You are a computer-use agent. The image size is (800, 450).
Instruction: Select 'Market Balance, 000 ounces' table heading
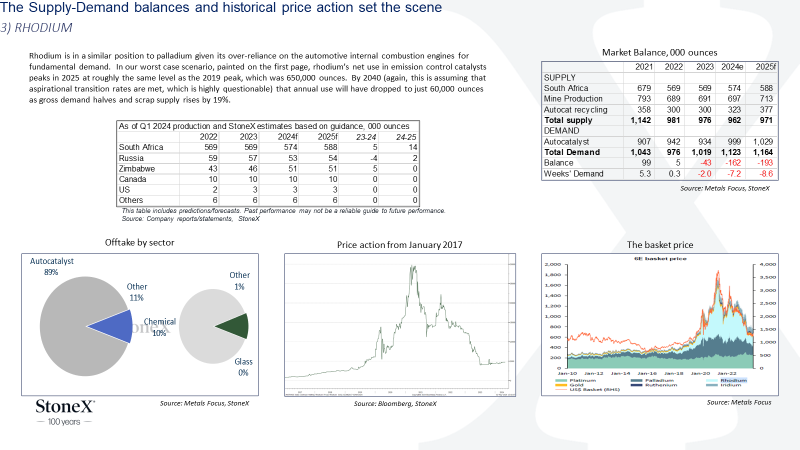659,52
